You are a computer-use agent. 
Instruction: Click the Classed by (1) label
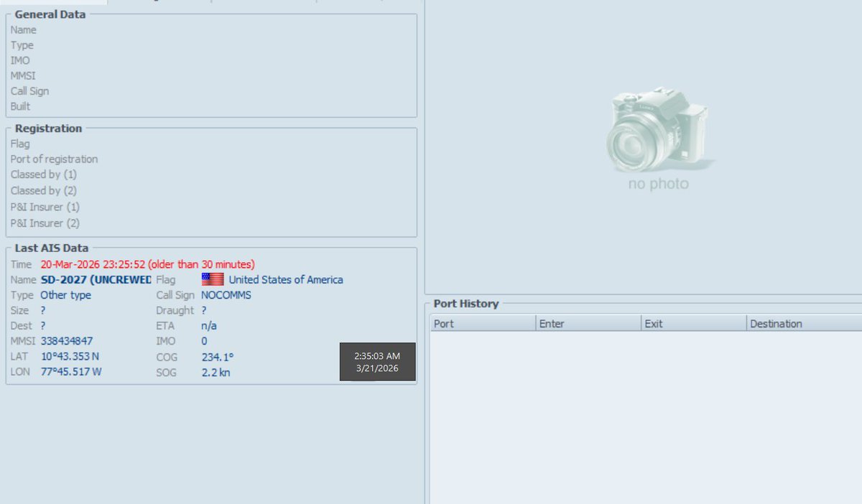pos(44,174)
